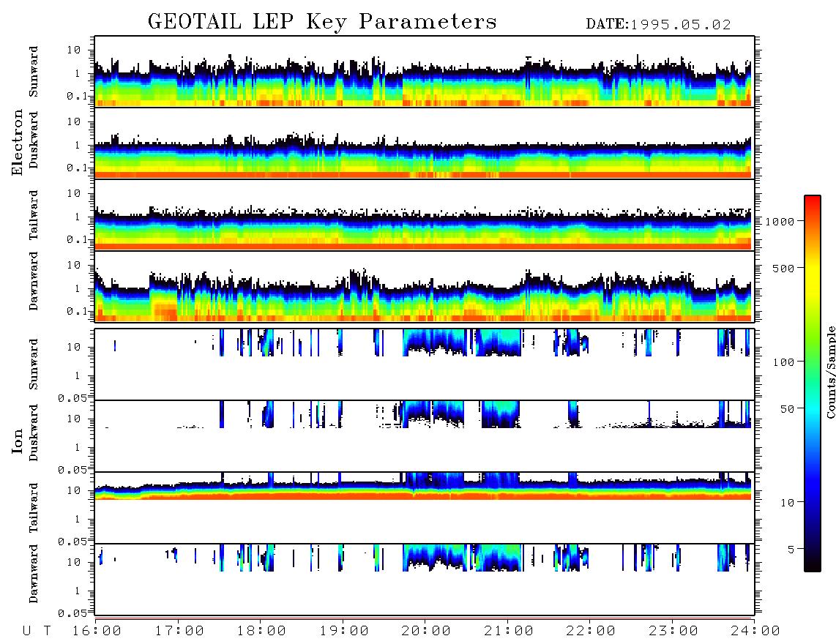Click the '500' colorbar tick label
836x644 pixels.
click(783, 268)
